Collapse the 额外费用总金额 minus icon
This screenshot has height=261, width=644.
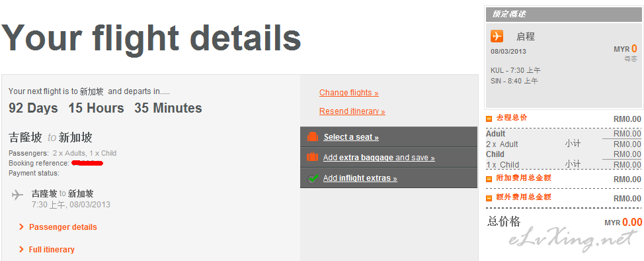[x=489, y=198]
